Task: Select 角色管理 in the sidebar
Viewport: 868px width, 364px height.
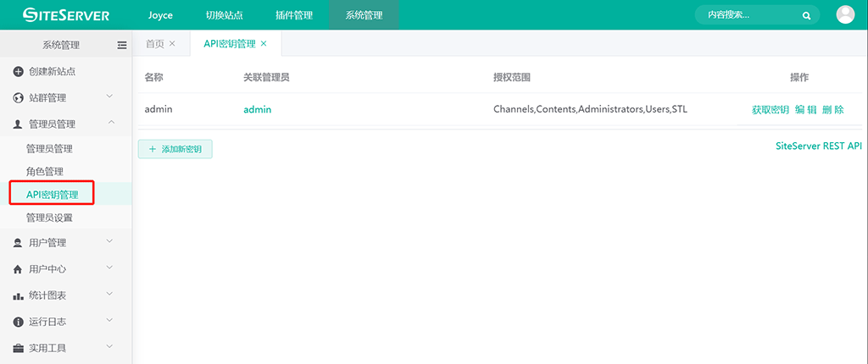Action: (45, 172)
